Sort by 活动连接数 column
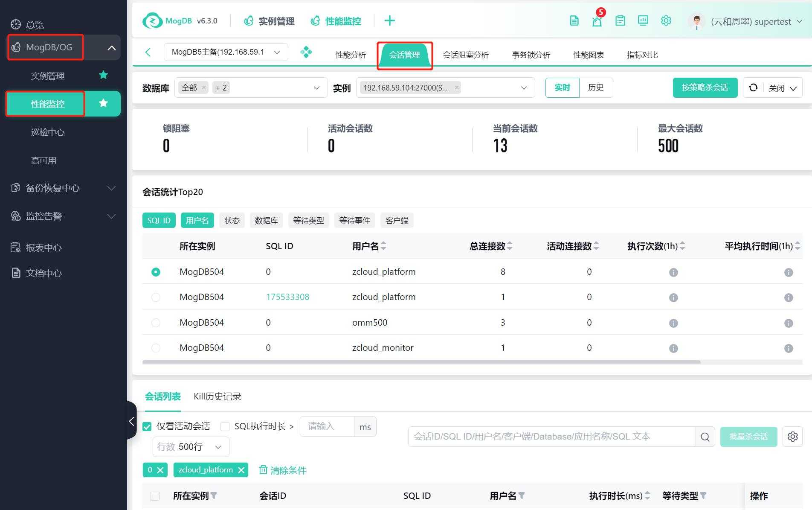This screenshot has width=812, height=510. [596, 246]
